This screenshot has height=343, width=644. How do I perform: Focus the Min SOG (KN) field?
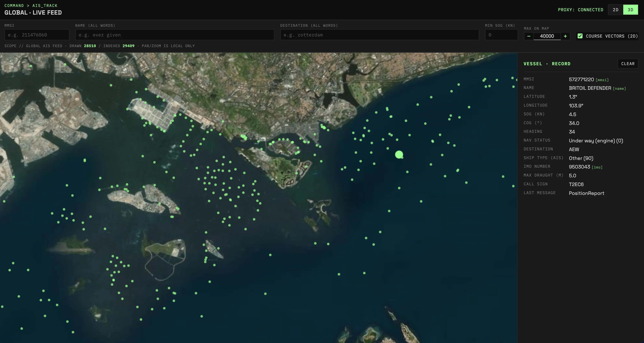(501, 35)
